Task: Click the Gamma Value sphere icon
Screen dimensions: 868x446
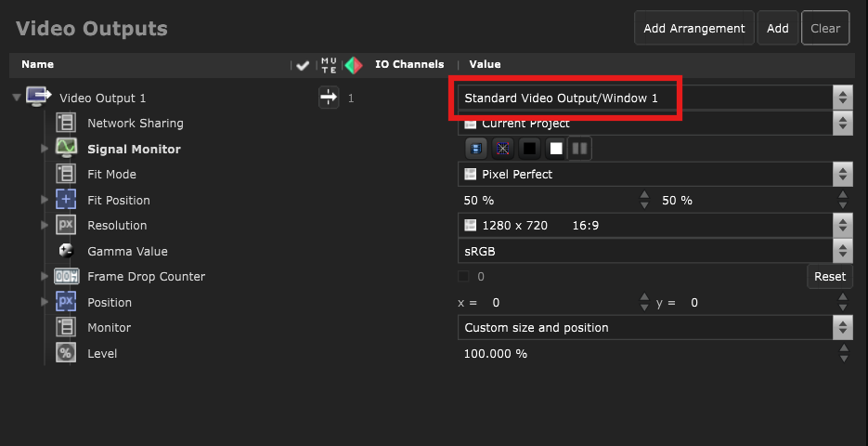Action: coord(66,251)
